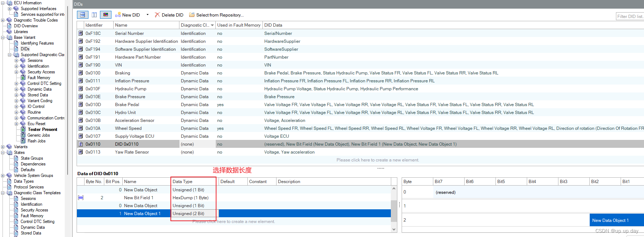Open Data Type dropdown for New Data Object 1
This screenshot has height=237, width=644.
point(195,214)
